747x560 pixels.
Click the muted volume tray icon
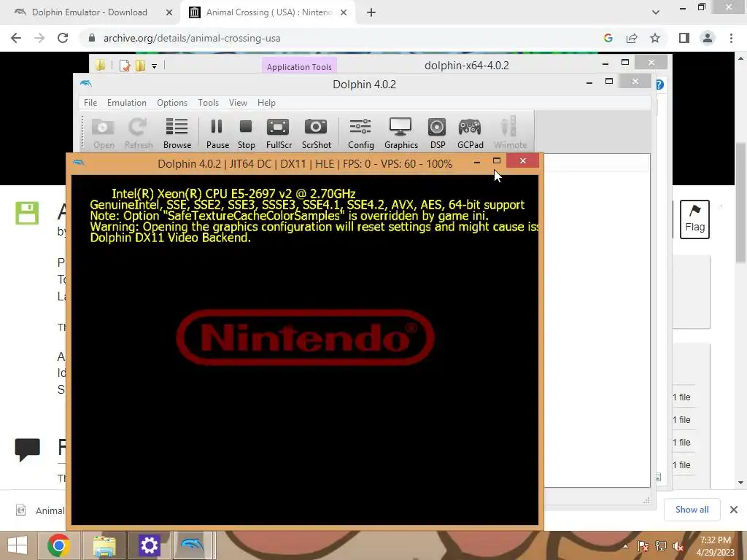pos(678,546)
